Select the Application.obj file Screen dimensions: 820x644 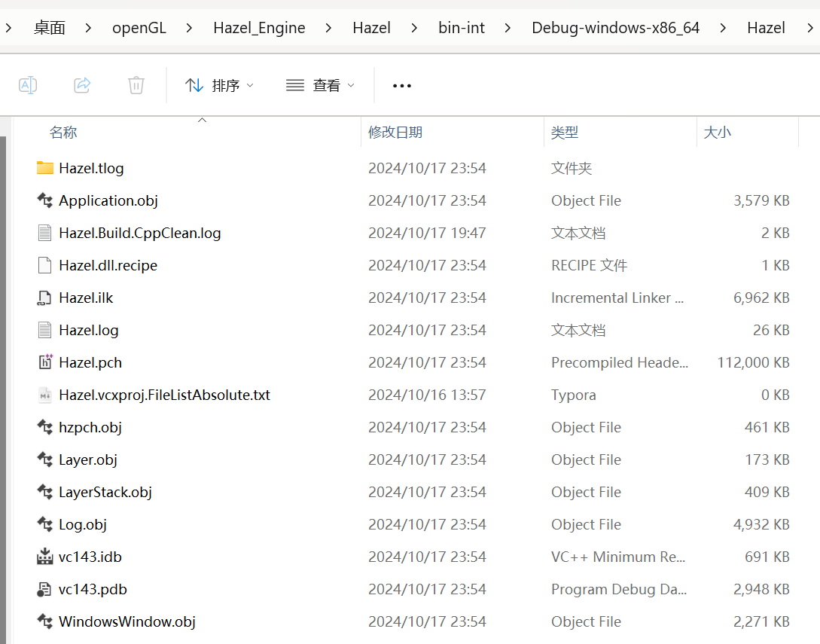pos(108,200)
